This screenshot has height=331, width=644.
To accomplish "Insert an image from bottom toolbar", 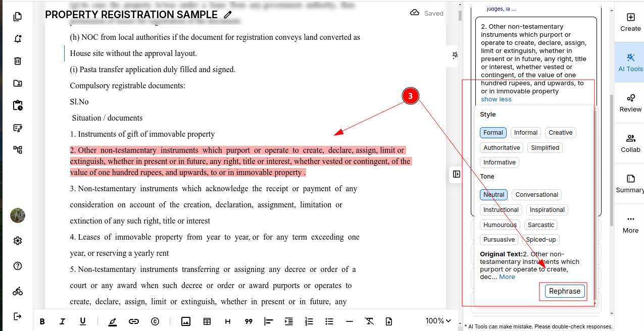I will tap(186, 321).
